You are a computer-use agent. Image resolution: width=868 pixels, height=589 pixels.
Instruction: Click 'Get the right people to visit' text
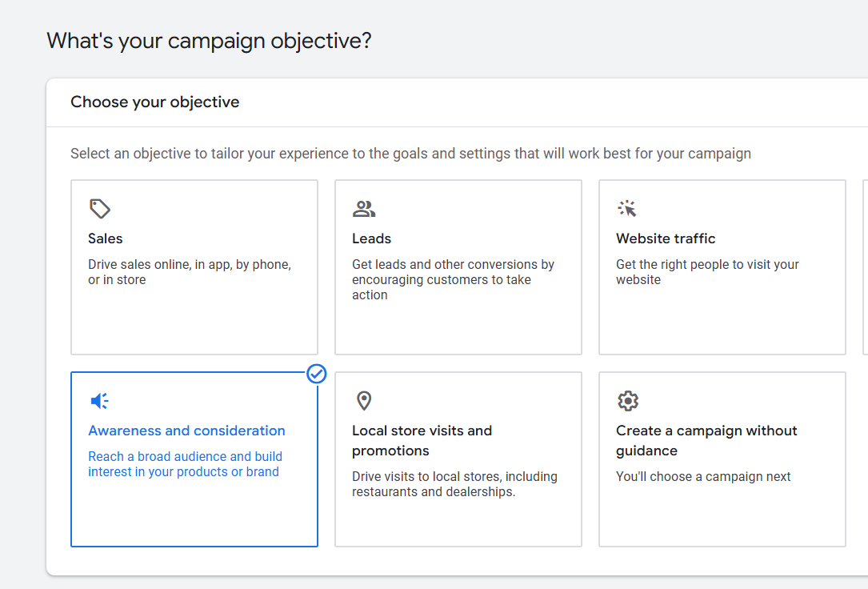pos(707,272)
